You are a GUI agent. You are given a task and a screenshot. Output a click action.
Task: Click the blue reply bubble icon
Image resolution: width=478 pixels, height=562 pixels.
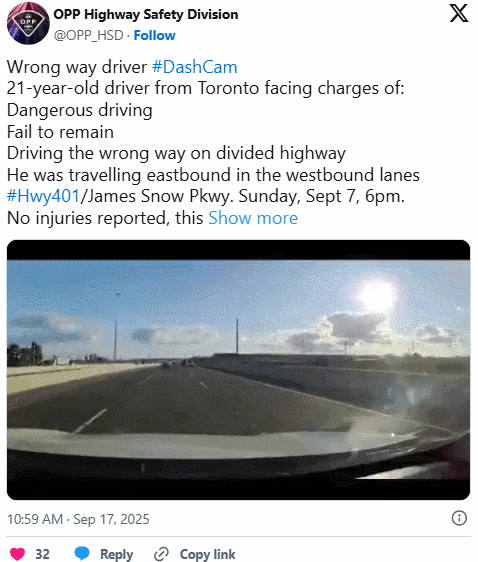pos(82,553)
